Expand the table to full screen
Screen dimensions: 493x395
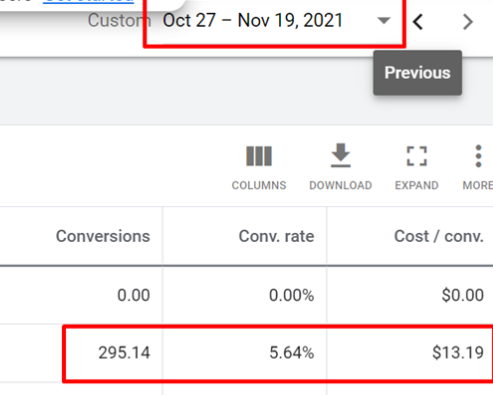(417, 156)
